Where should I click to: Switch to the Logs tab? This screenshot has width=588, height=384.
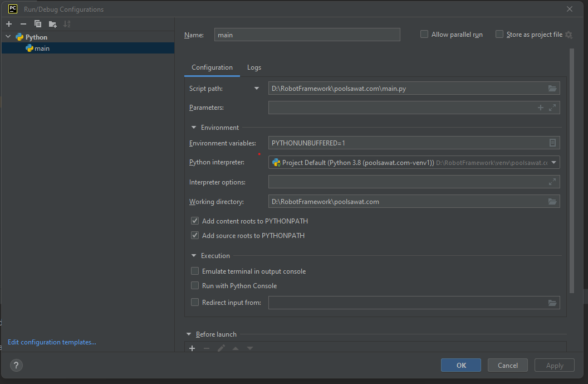(254, 67)
